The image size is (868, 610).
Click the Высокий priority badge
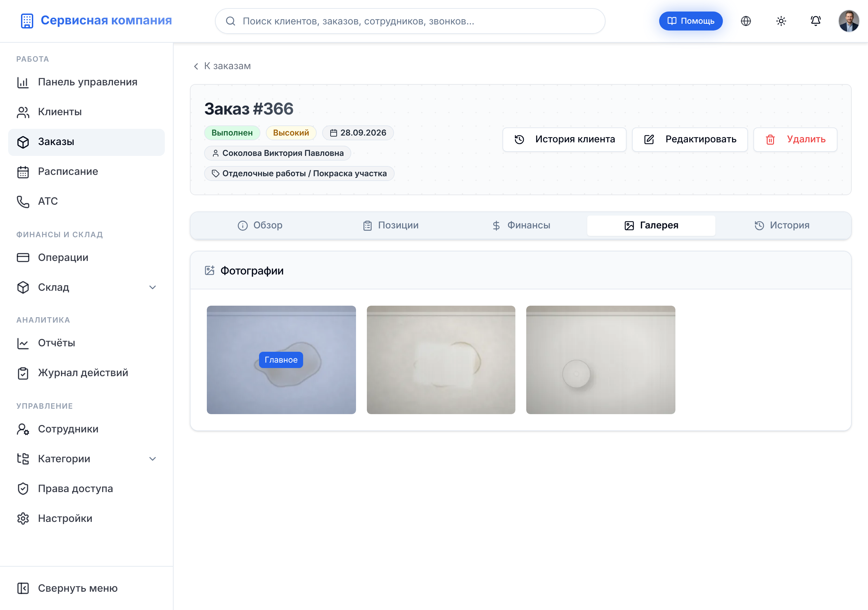tap(291, 133)
